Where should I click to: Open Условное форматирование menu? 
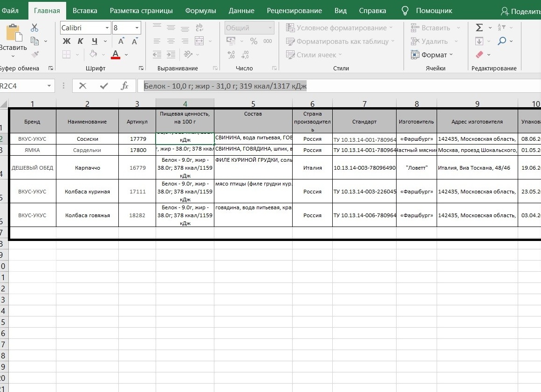pos(340,28)
